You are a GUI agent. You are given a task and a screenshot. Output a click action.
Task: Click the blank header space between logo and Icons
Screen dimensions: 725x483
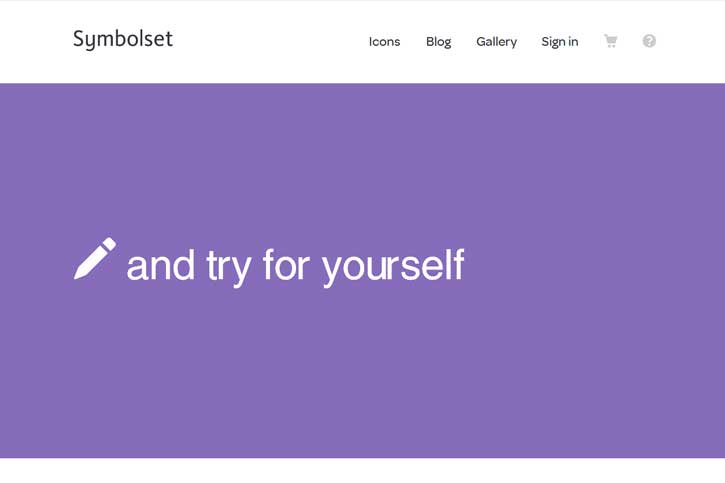pyautogui.click(x=270, y=42)
